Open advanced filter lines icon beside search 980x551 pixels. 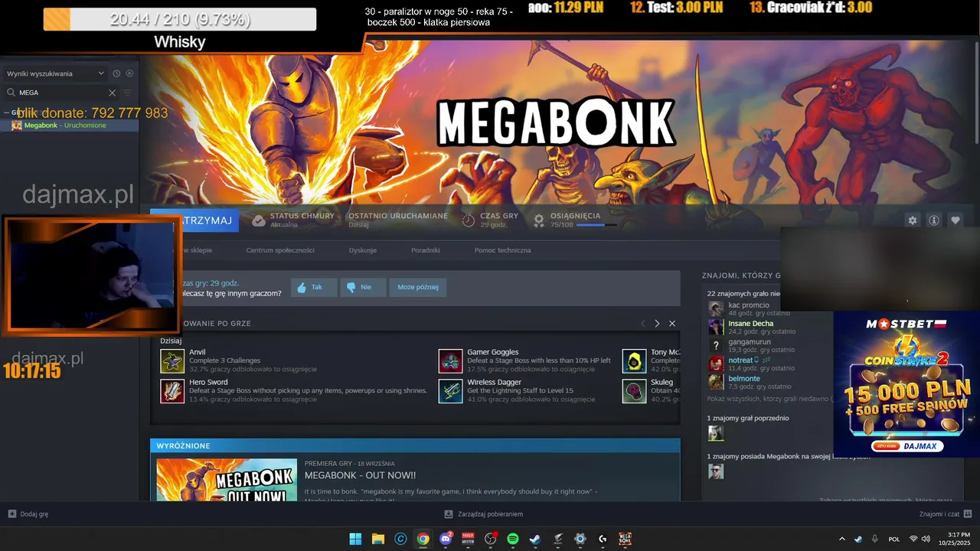[128, 93]
